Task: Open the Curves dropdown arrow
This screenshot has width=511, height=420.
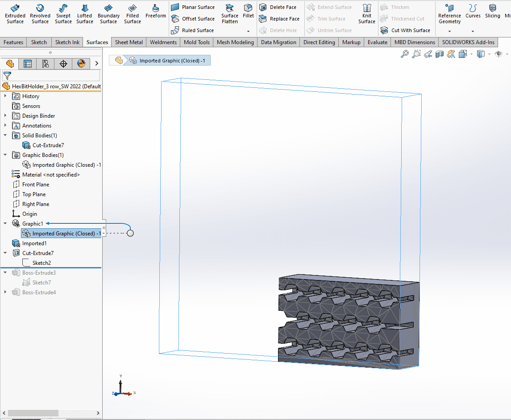Action: pos(473,32)
